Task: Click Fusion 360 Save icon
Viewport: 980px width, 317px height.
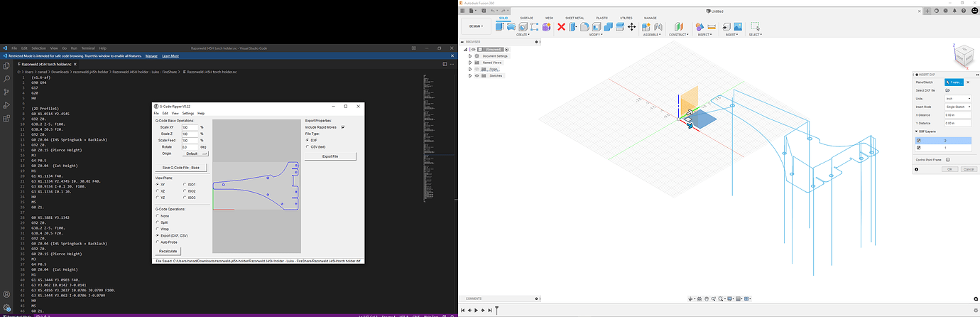Action: tap(483, 11)
